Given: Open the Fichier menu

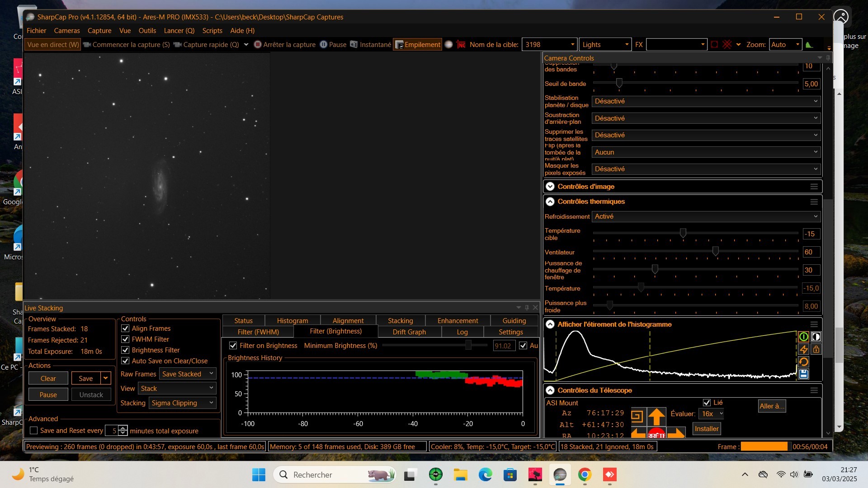Looking at the screenshot, I should coord(36,30).
